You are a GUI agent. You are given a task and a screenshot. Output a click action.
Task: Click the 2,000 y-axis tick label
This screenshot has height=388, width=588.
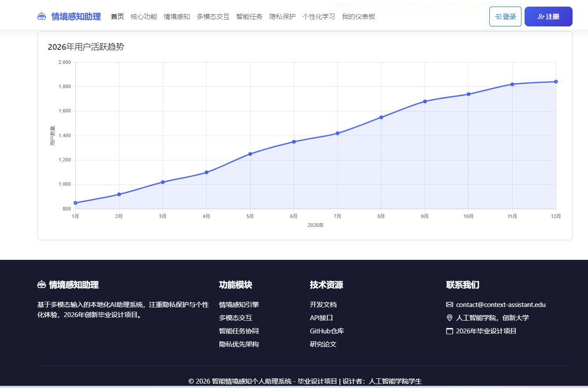coord(64,62)
